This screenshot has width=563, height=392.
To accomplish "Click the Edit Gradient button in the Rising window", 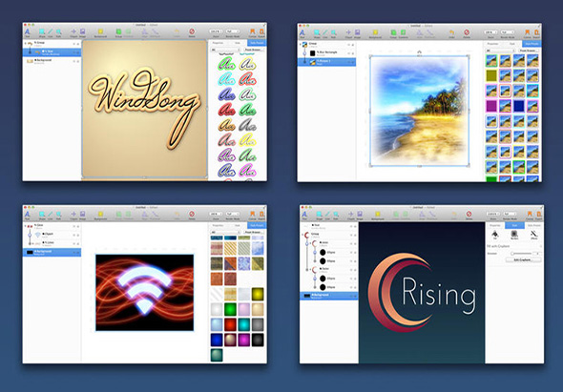I will pos(523,259).
